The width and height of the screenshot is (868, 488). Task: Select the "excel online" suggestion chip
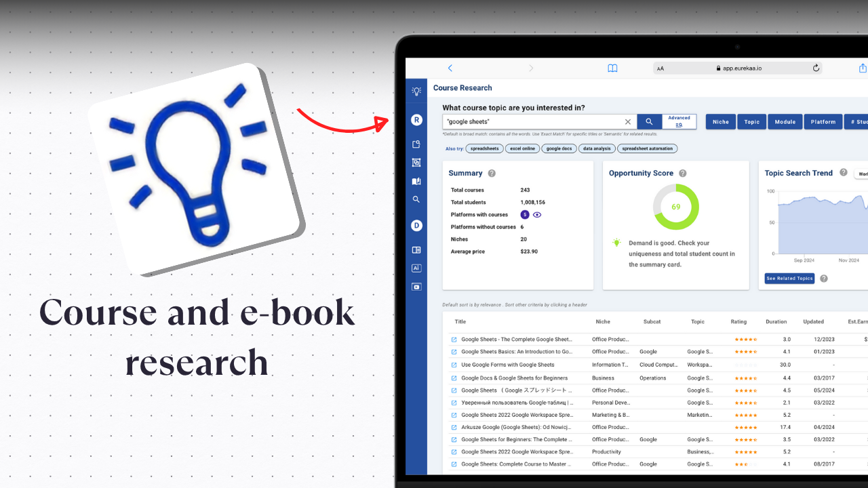tap(523, 148)
